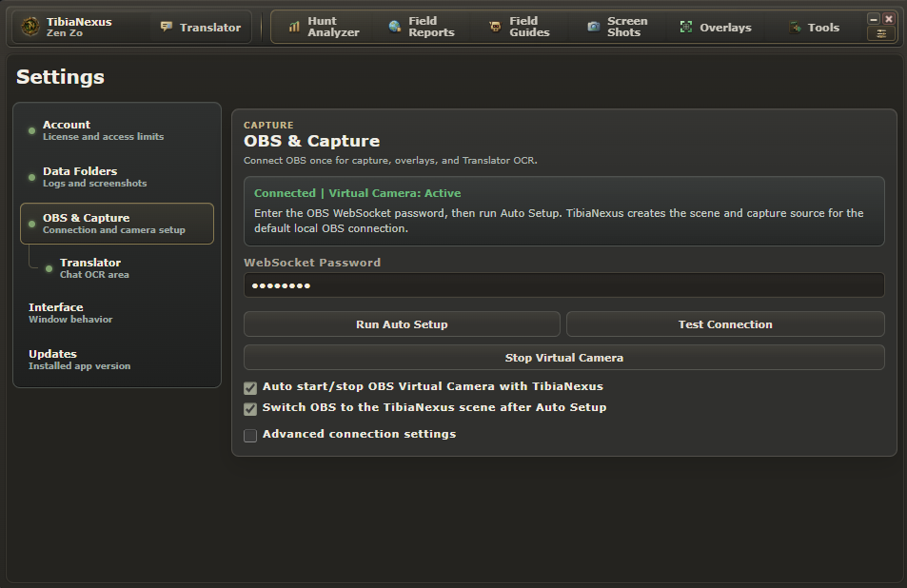Image resolution: width=907 pixels, height=588 pixels.
Task: Uncheck Switch OBS to TibiaNexus scene checkbox
Action: 250,409
